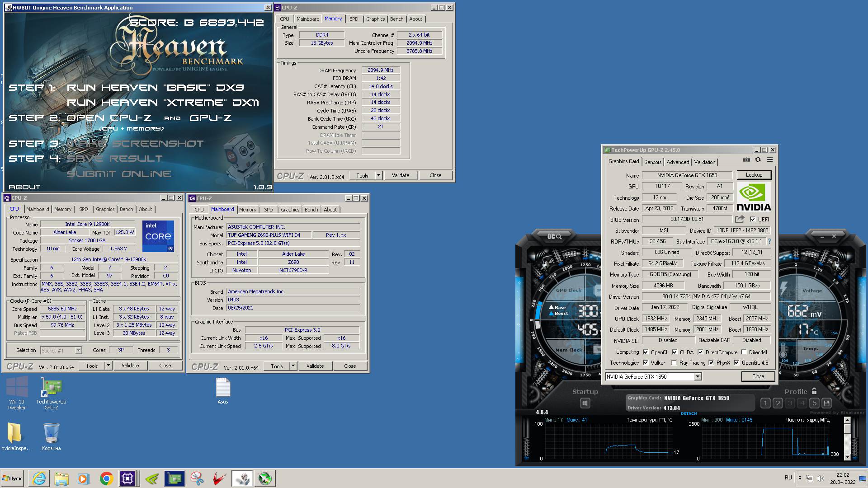The width and height of the screenshot is (868, 488).
Task: Switch to GPU-Z taskbar icon
Action: point(175,479)
